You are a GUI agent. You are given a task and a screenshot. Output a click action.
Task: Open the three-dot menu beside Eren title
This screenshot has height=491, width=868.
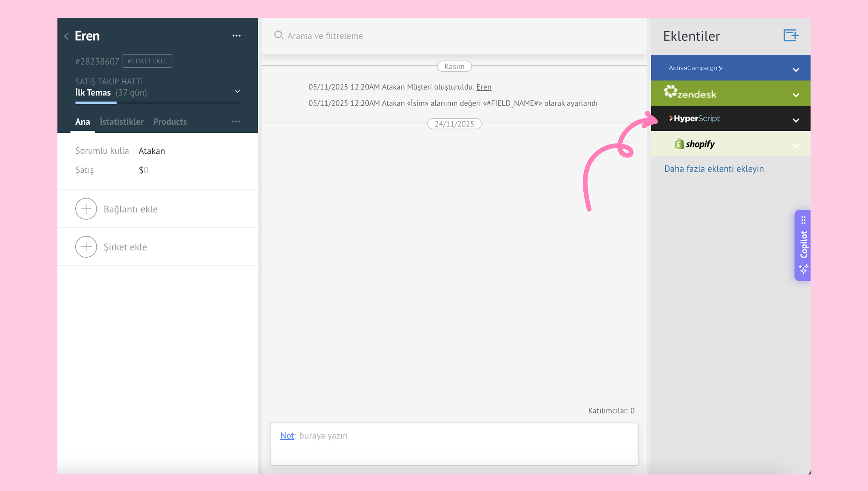click(x=236, y=36)
